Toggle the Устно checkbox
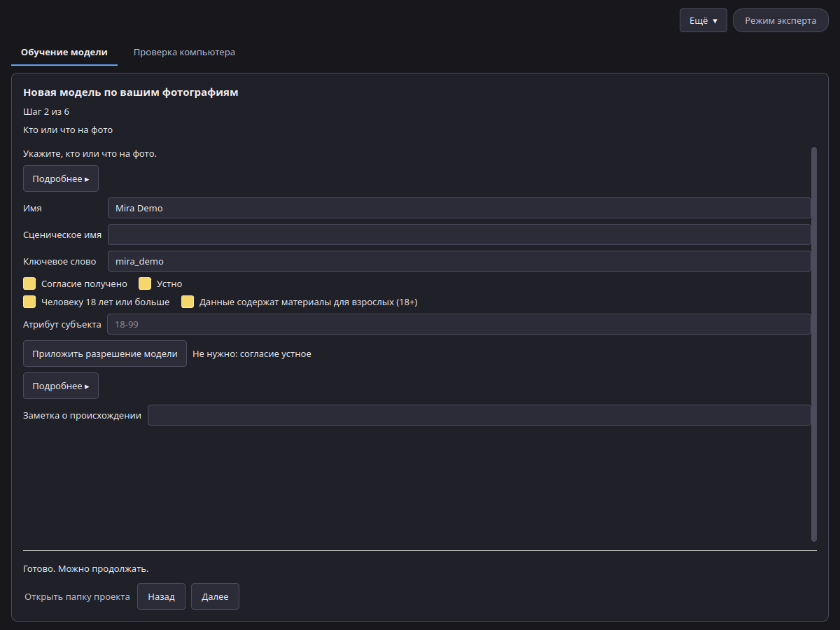 [145, 283]
